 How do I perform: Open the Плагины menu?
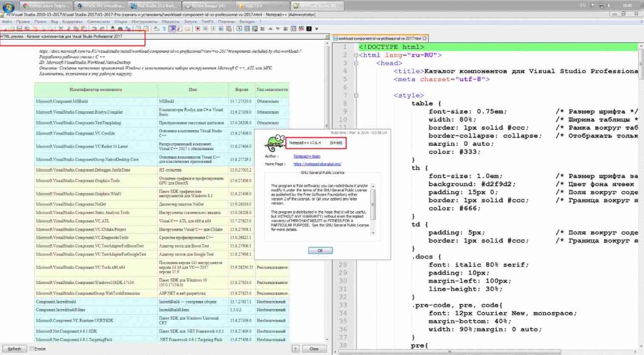coord(226,21)
